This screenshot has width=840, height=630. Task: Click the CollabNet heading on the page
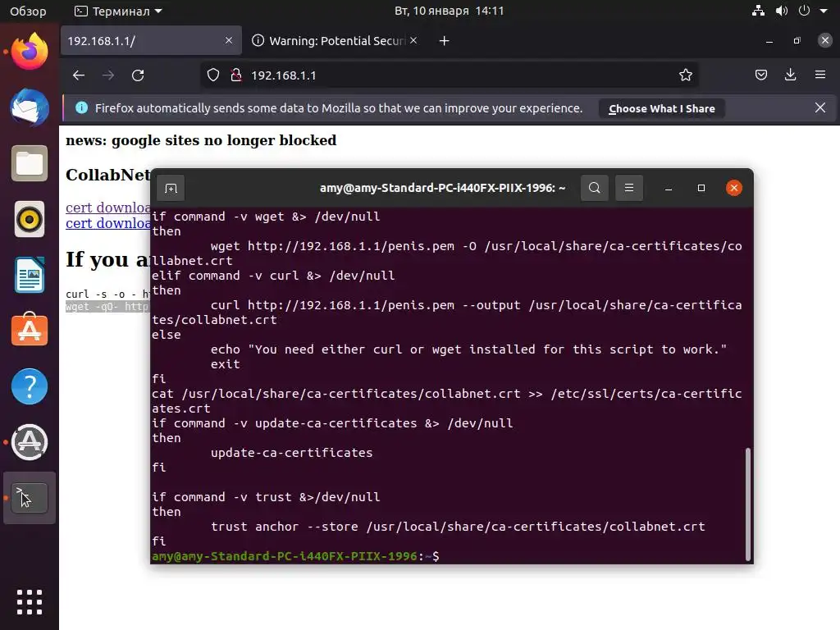[107, 175]
